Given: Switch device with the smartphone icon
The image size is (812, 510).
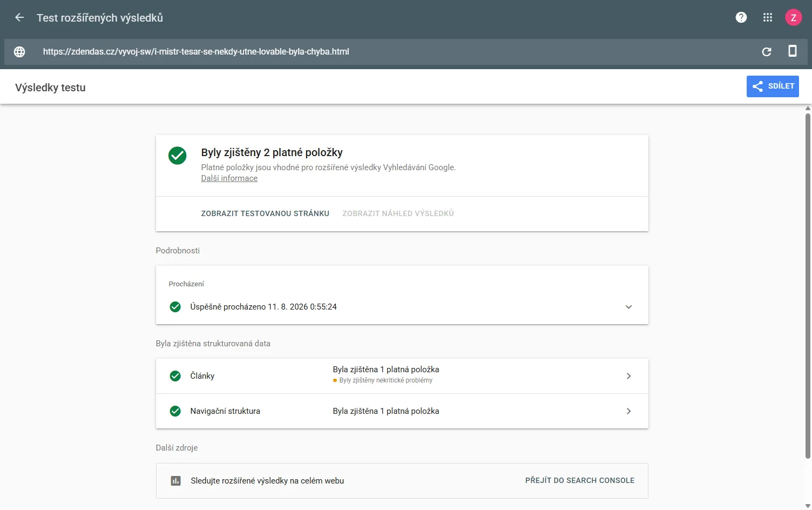Looking at the screenshot, I should [793, 51].
